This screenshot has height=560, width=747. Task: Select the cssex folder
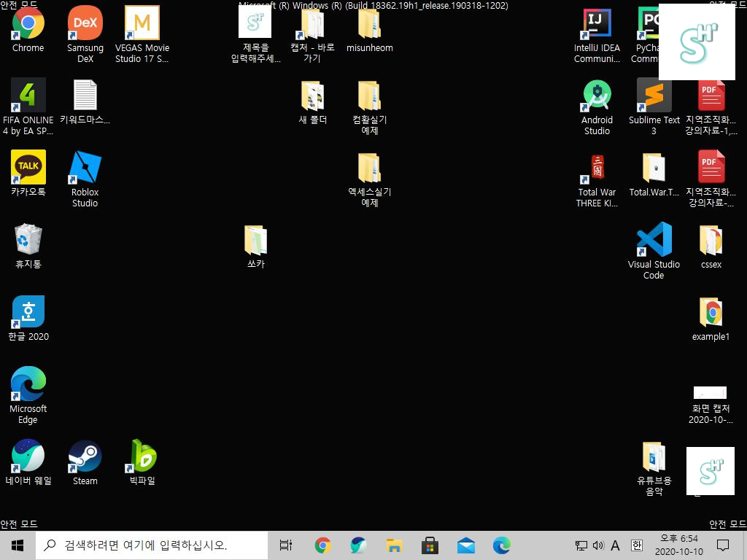pos(711,246)
